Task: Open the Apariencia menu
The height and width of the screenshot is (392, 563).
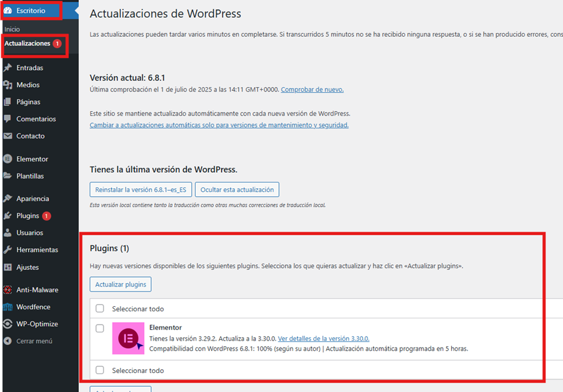Action: 32,198
